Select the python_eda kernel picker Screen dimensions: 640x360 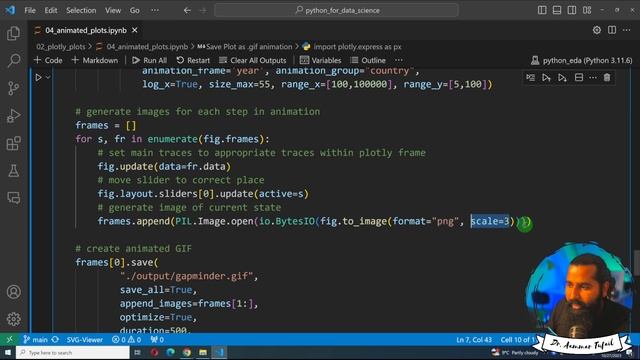(582, 60)
